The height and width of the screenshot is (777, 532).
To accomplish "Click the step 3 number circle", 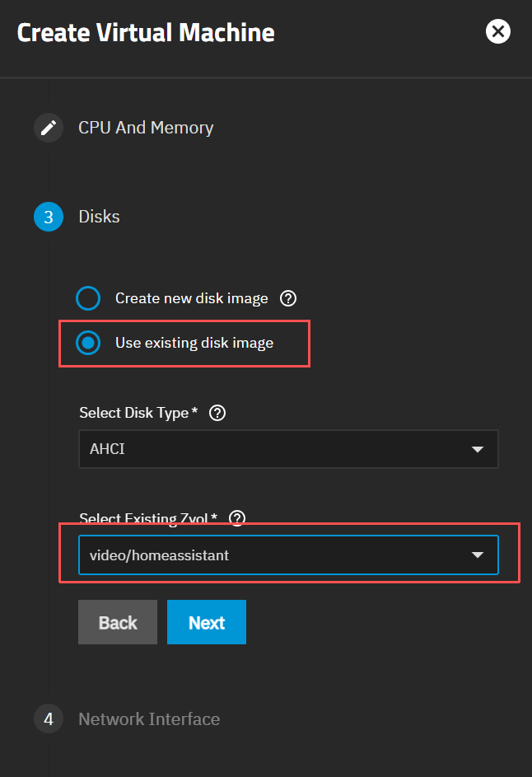I will point(49,217).
